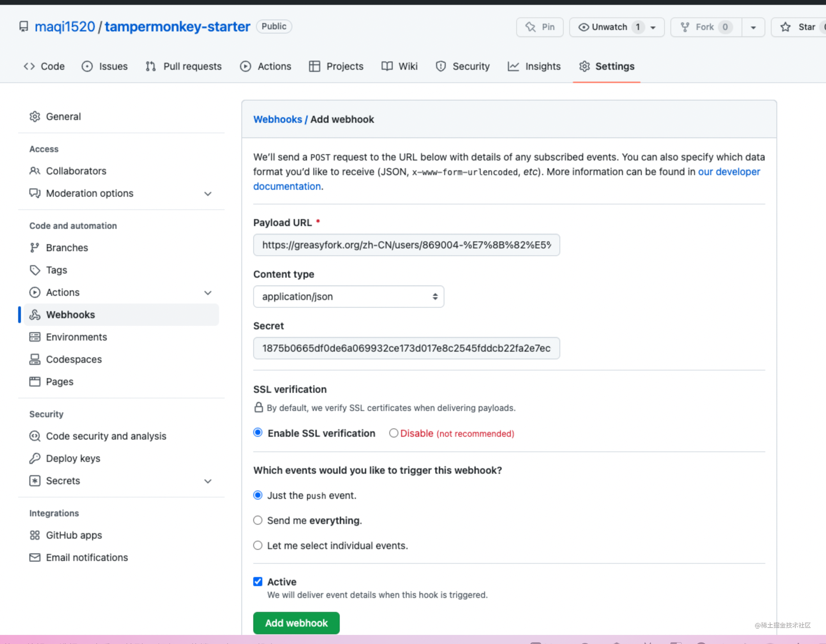Expand sidebar Actions chevron
The width and height of the screenshot is (826, 644).
pos(208,293)
